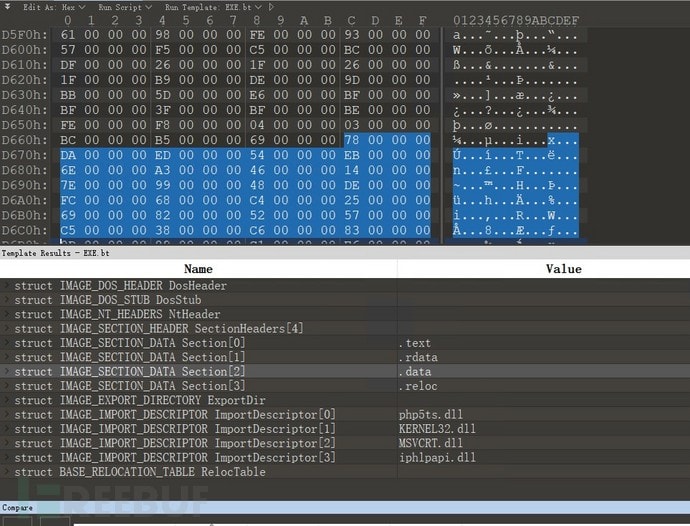690x526 pixels.
Task: Click the php5ts.dll value
Action: click(431, 415)
